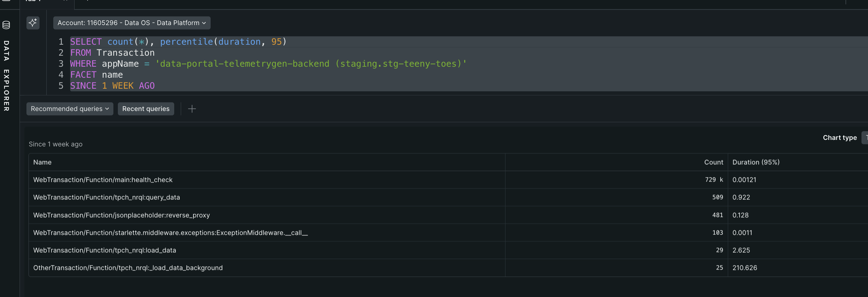This screenshot has width=868, height=297.
Task: Open the Chart type dropdown
Action: (x=865, y=138)
